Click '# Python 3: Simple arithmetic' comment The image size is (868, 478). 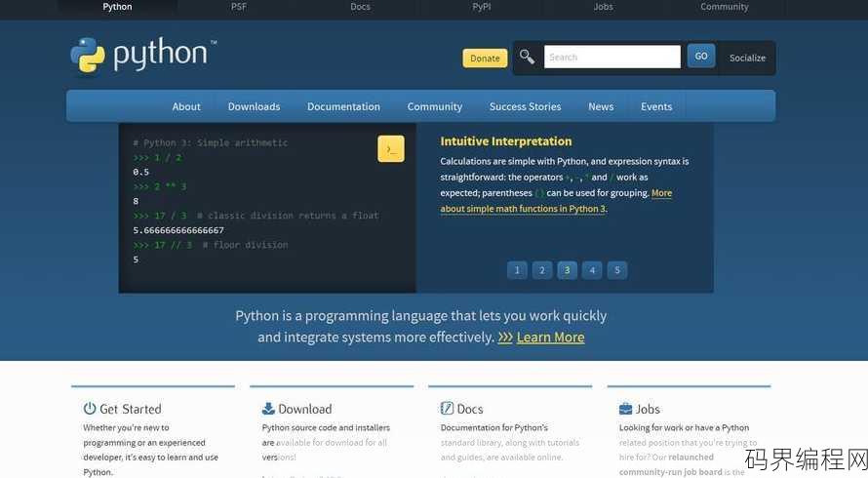(211, 142)
